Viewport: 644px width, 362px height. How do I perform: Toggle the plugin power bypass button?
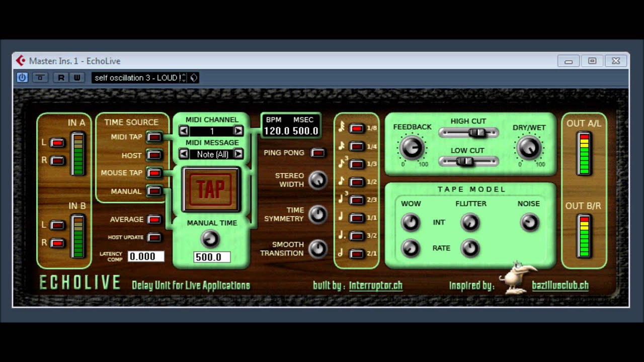pyautogui.click(x=22, y=77)
